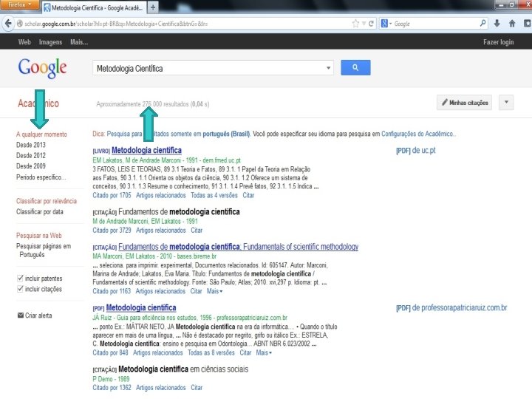
Task: Expand search field suggestions arrow
Action: click(328, 68)
